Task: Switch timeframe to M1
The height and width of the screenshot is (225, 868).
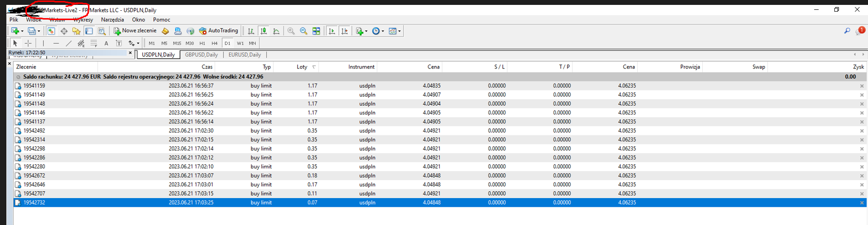Action: tap(152, 43)
